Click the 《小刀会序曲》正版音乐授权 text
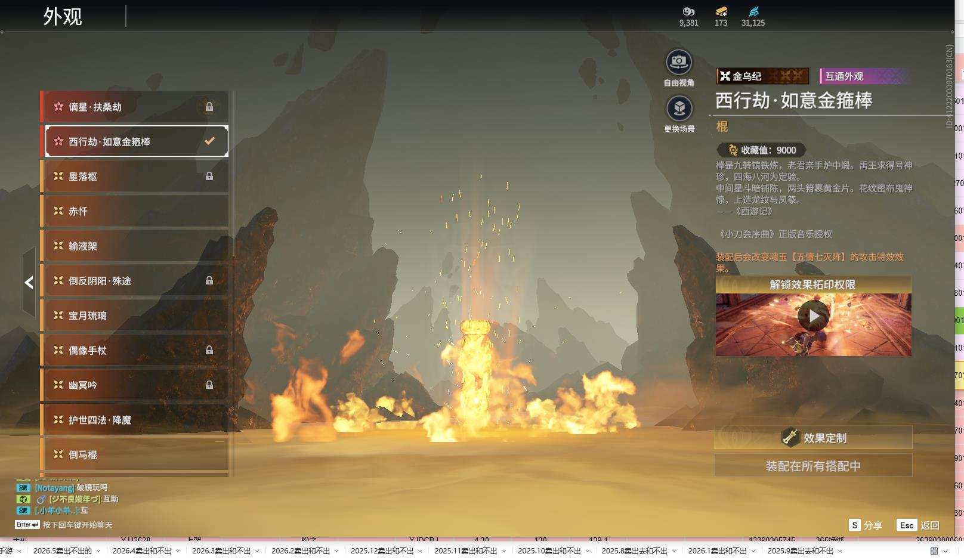Viewport: 964px width, 560px height. pos(774,234)
